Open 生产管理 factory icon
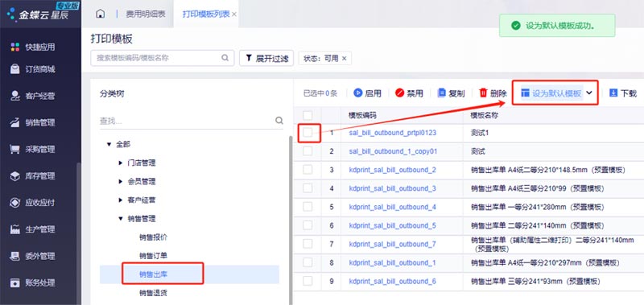The height and width of the screenshot is (305, 644). tap(15, 229)
